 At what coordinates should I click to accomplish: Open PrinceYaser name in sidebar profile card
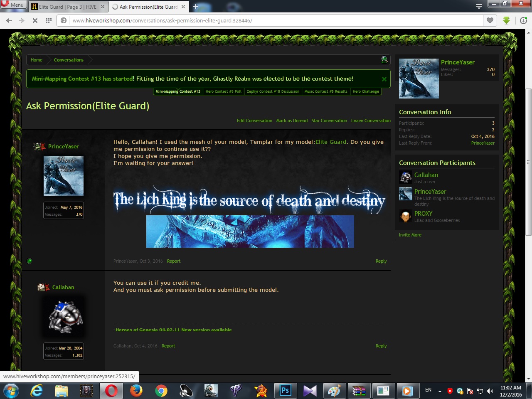click(x=458, y=62)
